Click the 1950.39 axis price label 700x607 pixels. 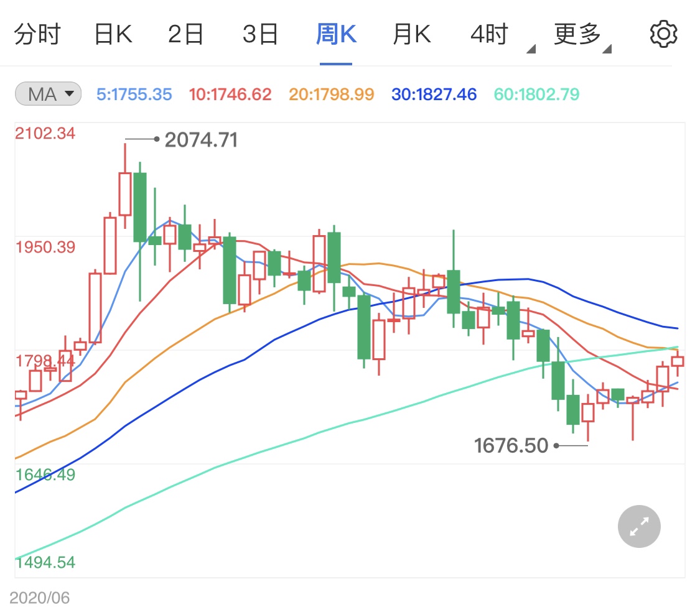click(45, 248)
